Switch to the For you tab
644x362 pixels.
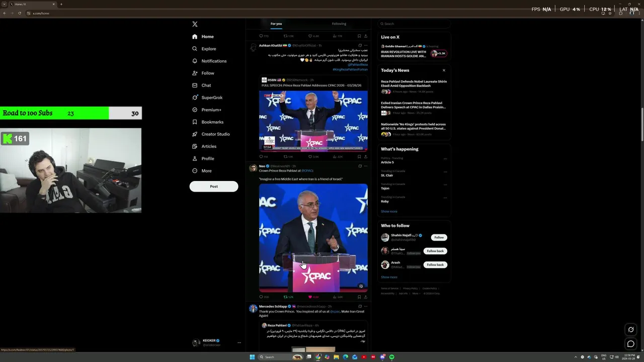pos(276,24)
